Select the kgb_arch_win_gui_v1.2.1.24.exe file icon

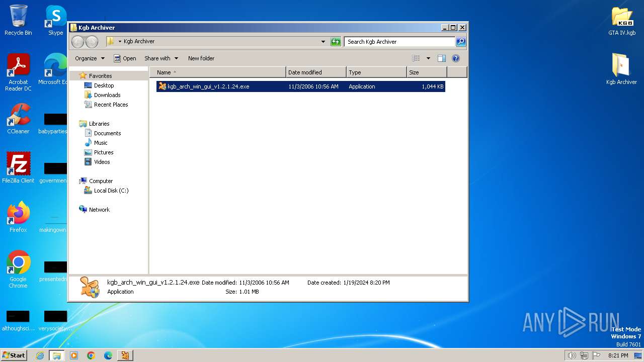(162, 86)
